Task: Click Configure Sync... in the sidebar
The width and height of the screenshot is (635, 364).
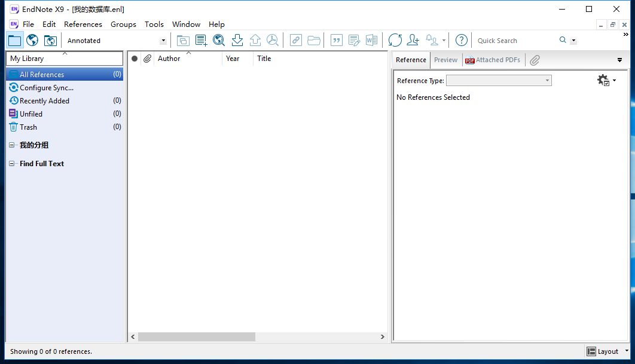Action: coord(65,88)
